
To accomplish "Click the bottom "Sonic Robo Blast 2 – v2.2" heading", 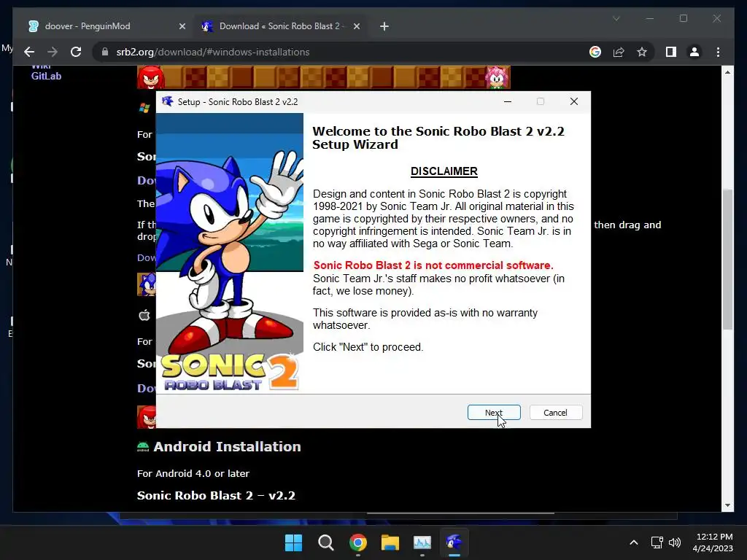I will 216,495.
